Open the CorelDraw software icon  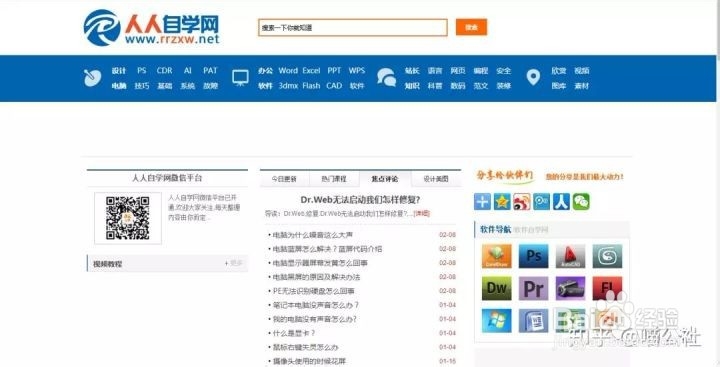[496, 256]
